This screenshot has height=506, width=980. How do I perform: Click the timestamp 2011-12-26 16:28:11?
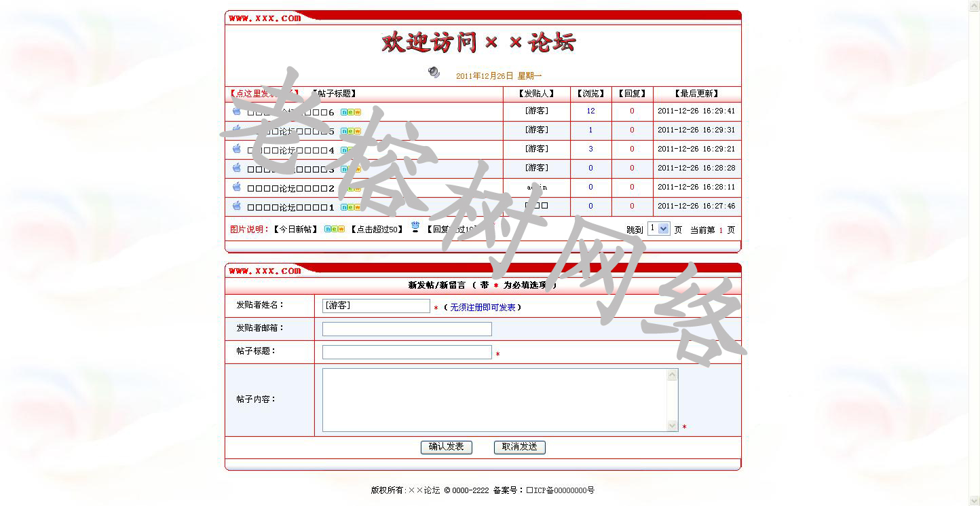pos(696,187)
